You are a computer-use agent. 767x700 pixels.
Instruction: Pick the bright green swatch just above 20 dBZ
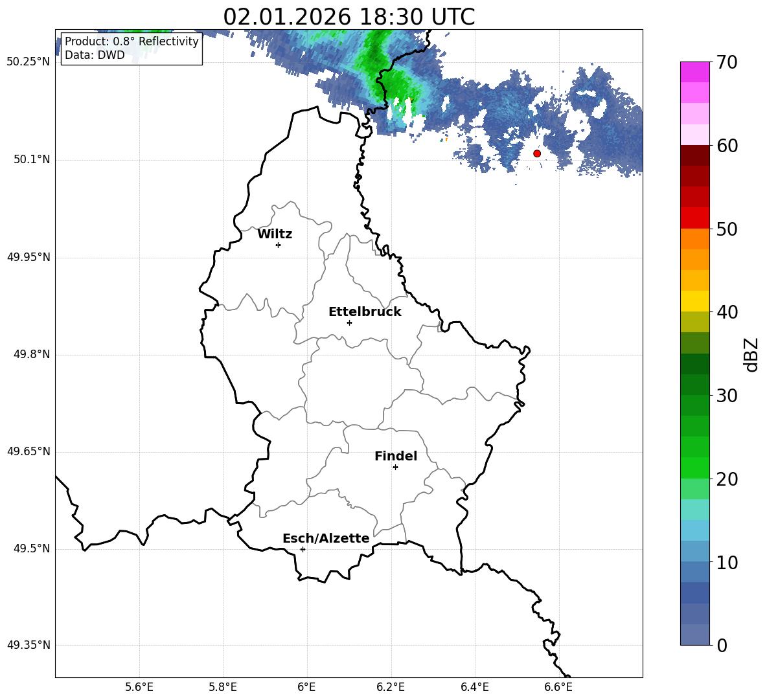pyautogui.click(x=695, y=468)
